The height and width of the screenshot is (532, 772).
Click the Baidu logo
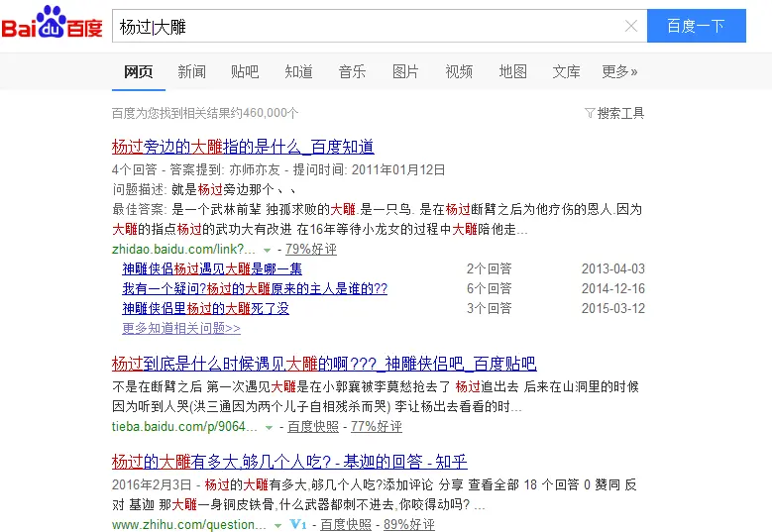(52, 22)
